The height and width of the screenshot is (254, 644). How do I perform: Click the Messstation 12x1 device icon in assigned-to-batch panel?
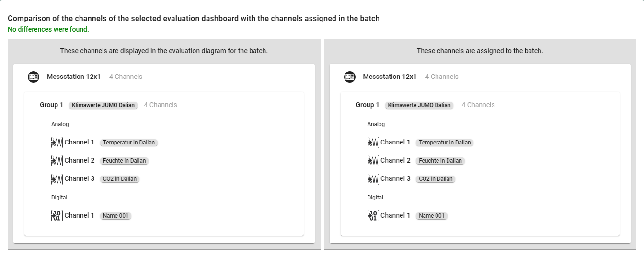coord(350,77)
